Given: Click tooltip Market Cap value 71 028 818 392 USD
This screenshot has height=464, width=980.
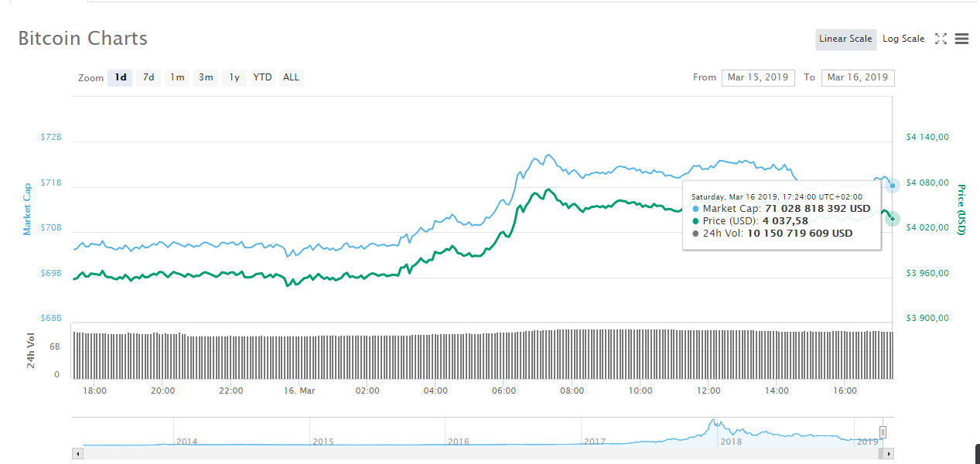Looking at the screenshot, I should click(x=818, y=209).
